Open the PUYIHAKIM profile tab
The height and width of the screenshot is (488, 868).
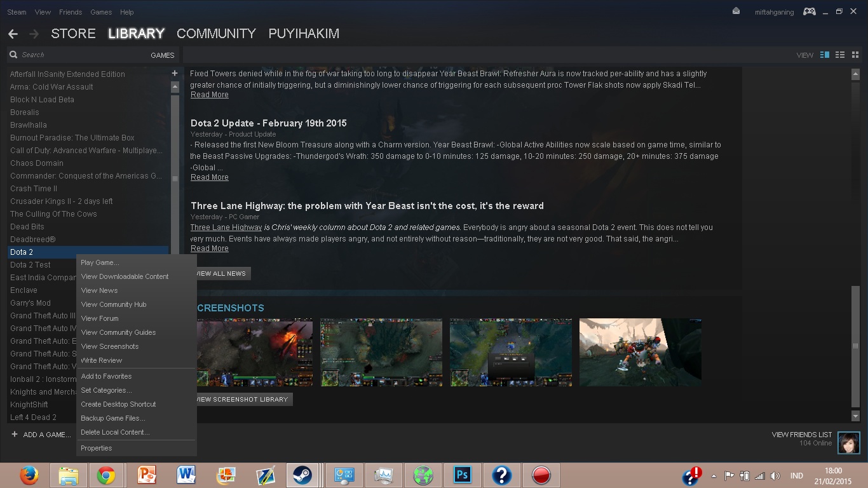pyautogui.click(x=304, y=34)
